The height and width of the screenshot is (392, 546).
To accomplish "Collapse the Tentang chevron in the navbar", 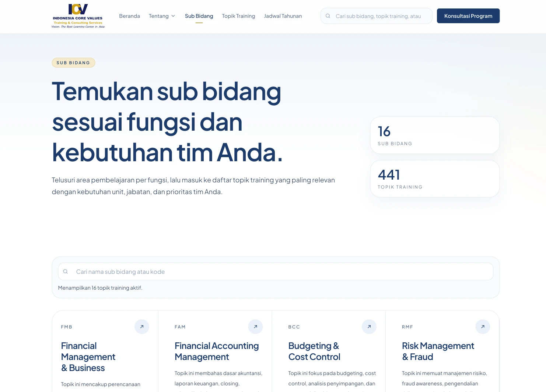I will coord(173,16).
